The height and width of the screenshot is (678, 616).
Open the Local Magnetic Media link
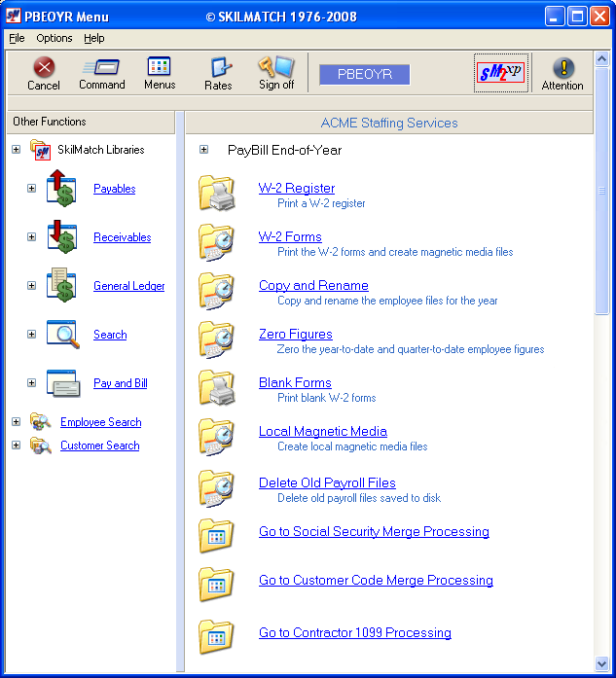tap(323, 432)
